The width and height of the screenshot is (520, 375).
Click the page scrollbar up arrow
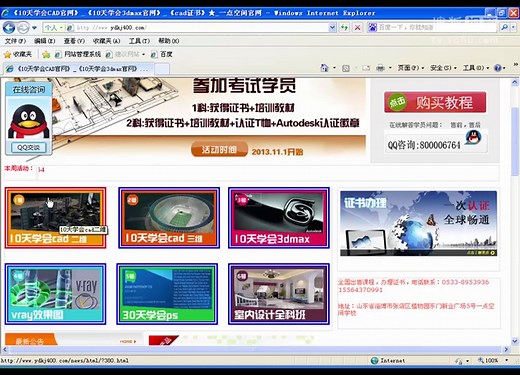tap(515, 82)
